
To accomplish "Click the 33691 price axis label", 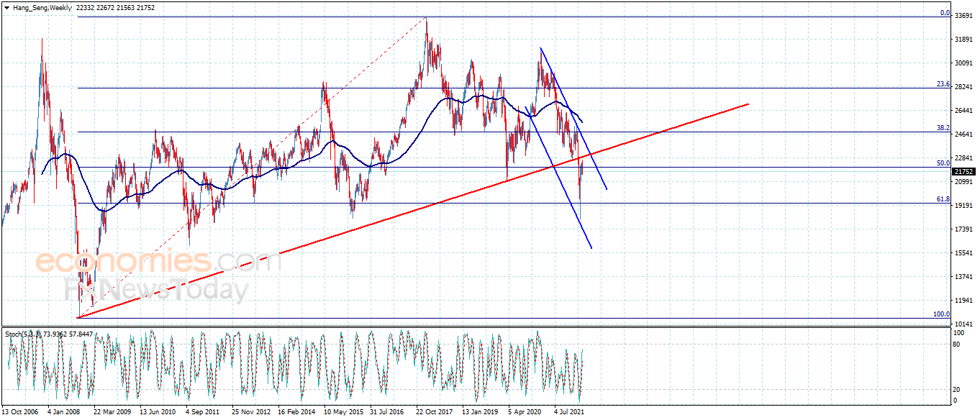I will coord(963,16).
